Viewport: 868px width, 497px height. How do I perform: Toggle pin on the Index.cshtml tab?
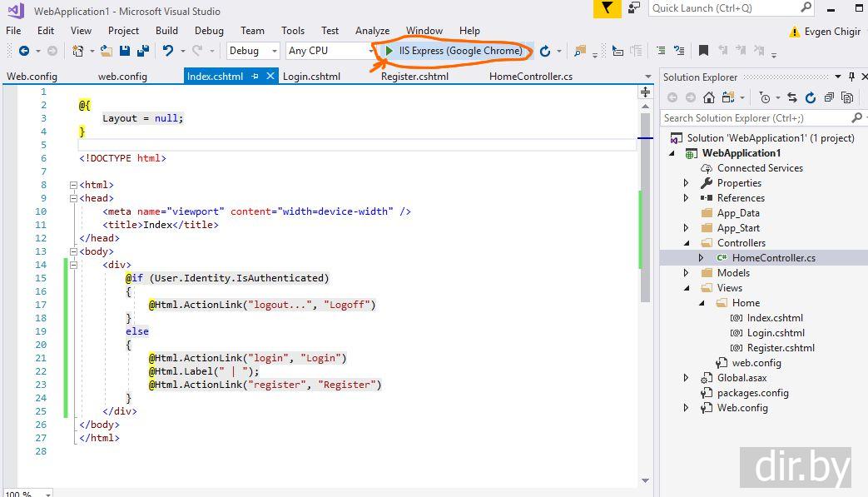255,77
